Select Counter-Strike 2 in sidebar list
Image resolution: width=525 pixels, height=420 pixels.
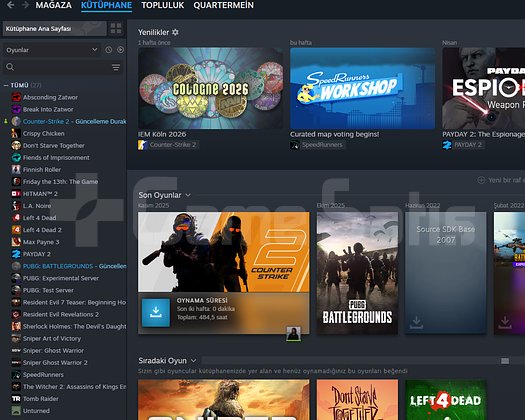pyautogui.click(x=69, y=121)
